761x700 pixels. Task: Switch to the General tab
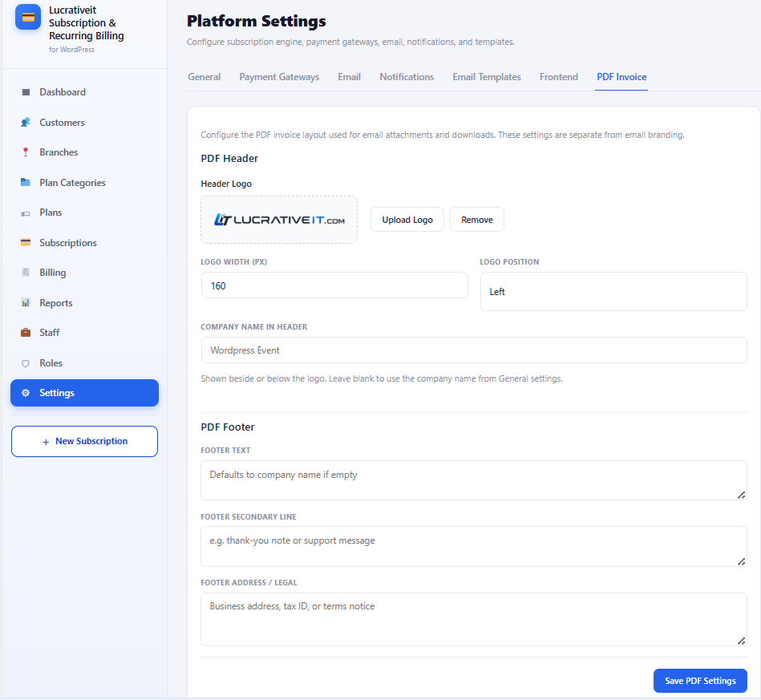coord(204,77)
